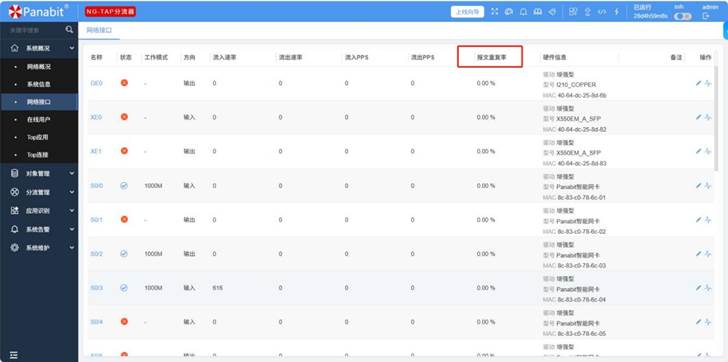
Task: Toggle fullscreen mode icon in header
Action: point(494,12)
